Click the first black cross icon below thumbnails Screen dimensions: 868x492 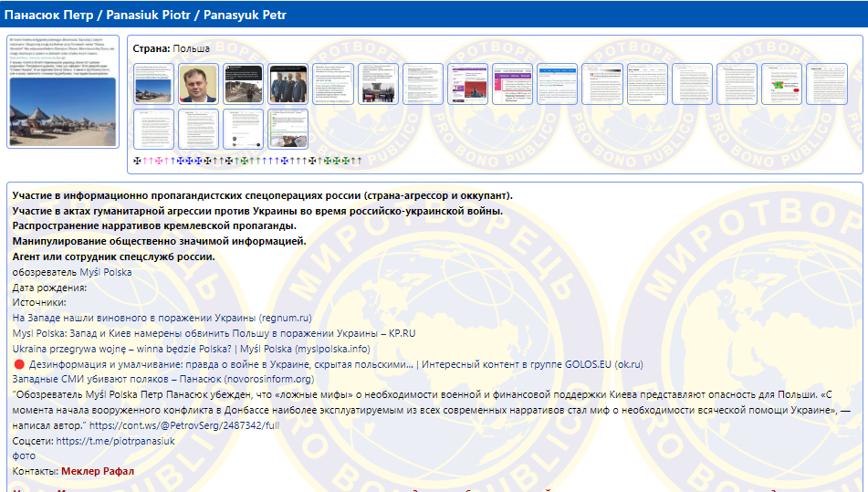(137, 161)
